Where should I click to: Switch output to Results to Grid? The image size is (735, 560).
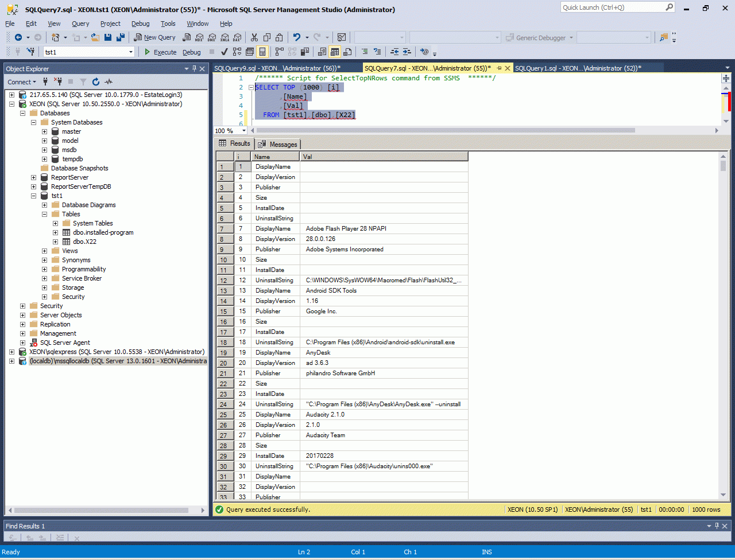[335, 52]
